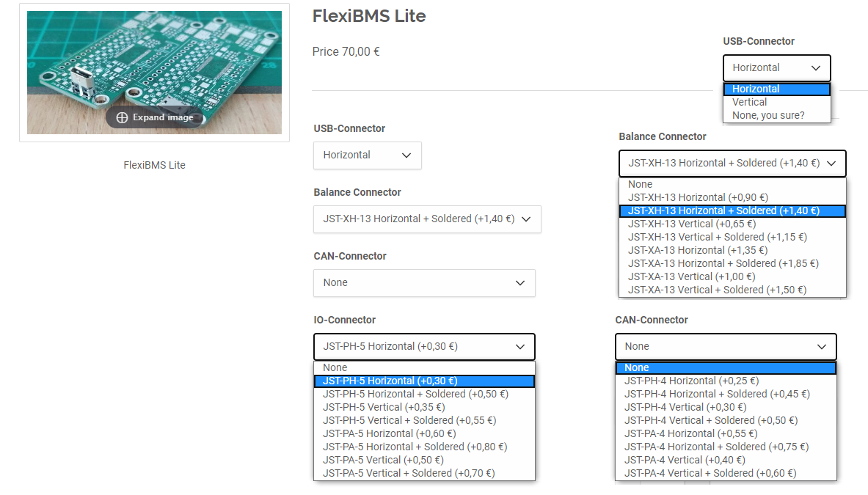Viewport: 868px width, 495px height.
Task: Open the left USB-Connector Horizontal dropdown
Action: pyautogui.click(x=367, y=155)
